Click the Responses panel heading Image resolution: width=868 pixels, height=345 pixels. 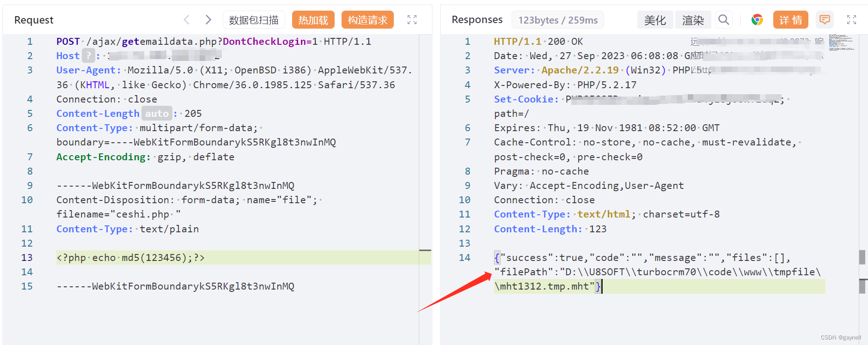point(477,19)
